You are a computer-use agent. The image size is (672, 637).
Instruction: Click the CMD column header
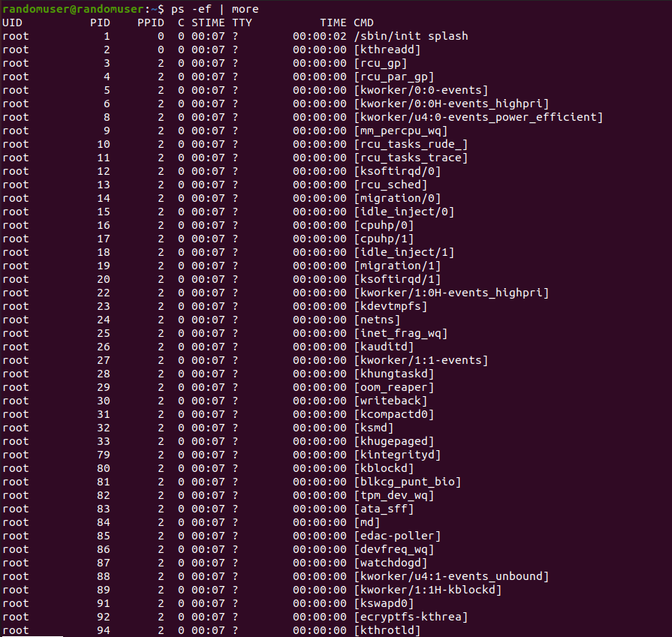click(363, 23)
